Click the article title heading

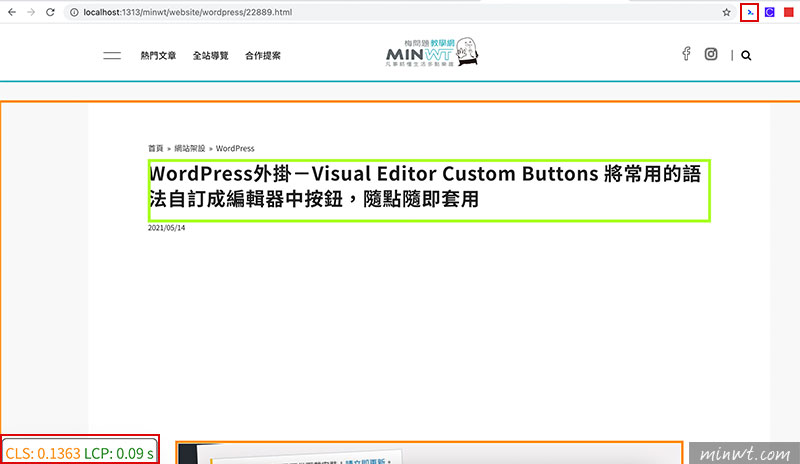(x=429, y=191)
